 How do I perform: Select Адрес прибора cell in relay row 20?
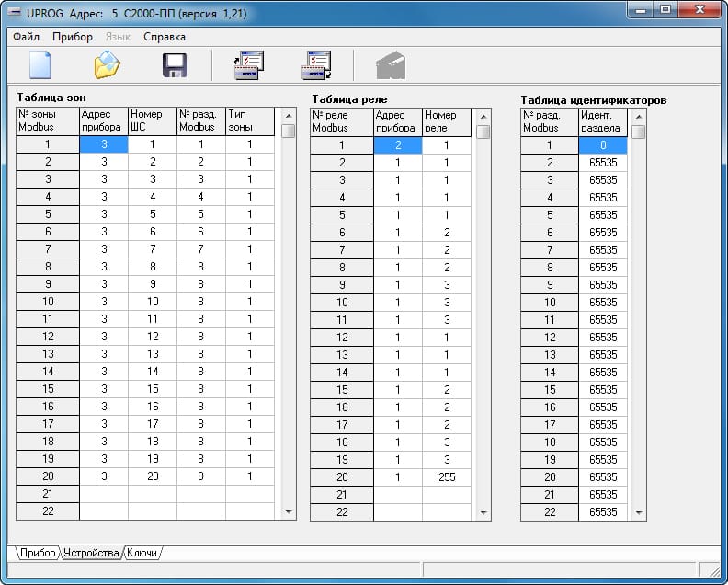(x=398, y=477)
